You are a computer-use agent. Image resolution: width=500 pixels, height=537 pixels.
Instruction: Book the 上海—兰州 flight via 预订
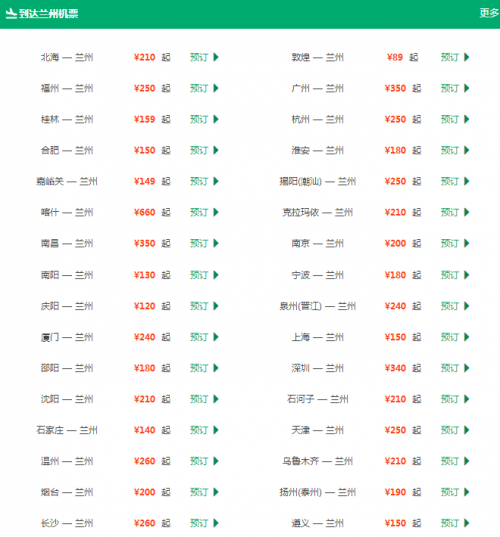click(x=450, y=337)
